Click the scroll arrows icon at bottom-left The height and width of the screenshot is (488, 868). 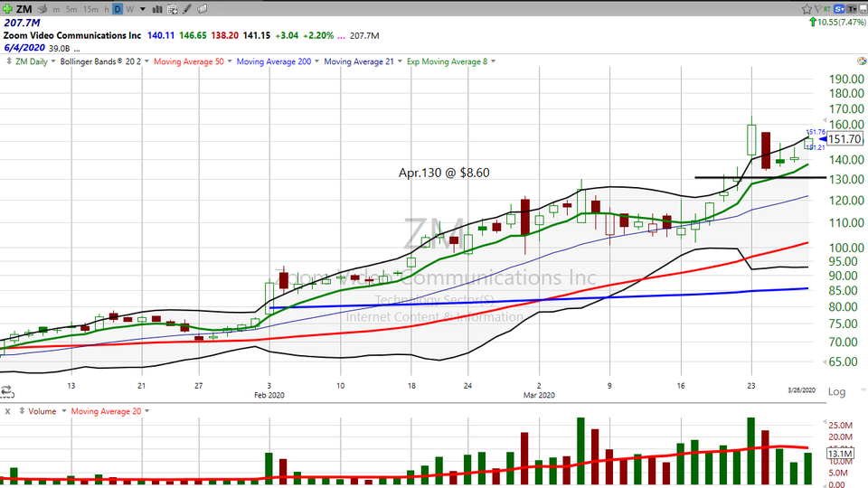[x=6, y=390]
